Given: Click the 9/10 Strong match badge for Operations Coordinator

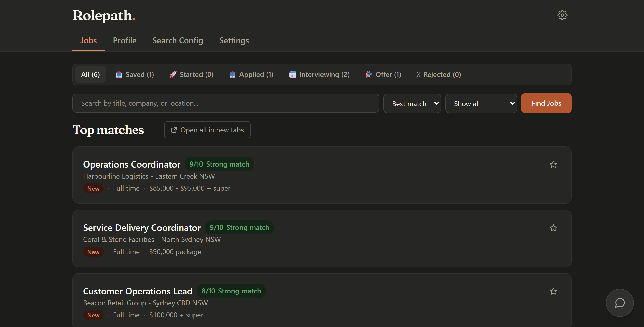Looking at the screenshot, I should click(x=219, y=164).
